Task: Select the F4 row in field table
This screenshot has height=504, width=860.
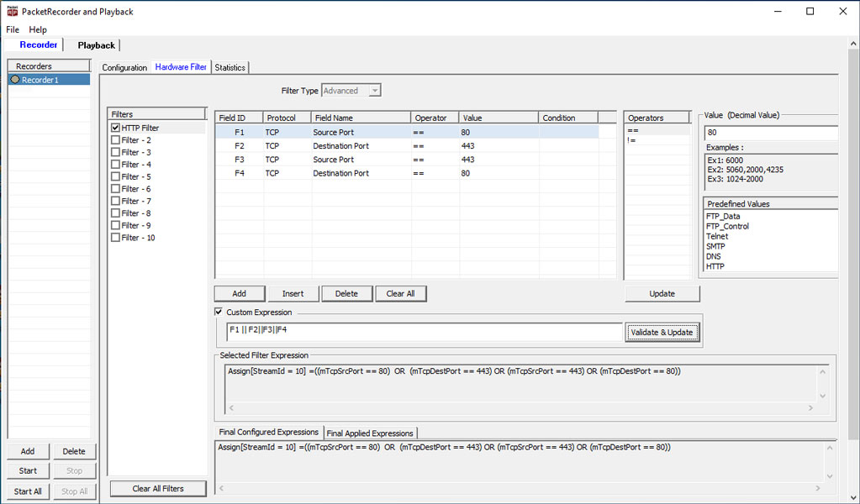Action: 406,173
